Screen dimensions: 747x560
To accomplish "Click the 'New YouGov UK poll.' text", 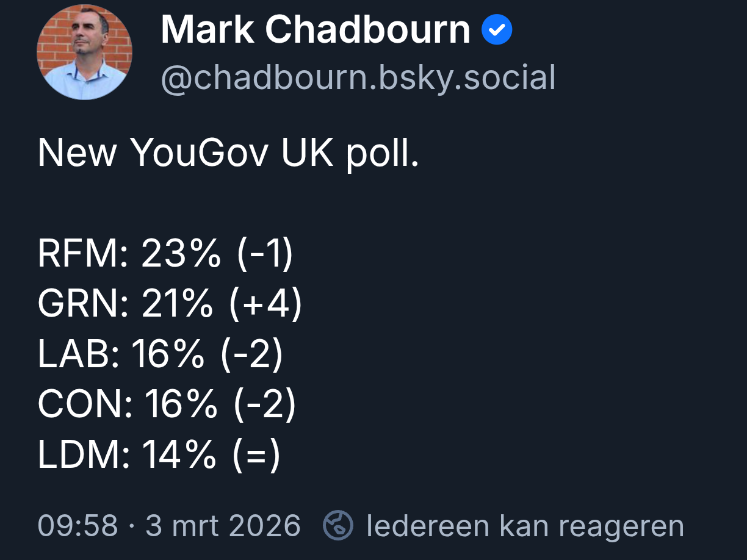I will click(x=228, y=153).
